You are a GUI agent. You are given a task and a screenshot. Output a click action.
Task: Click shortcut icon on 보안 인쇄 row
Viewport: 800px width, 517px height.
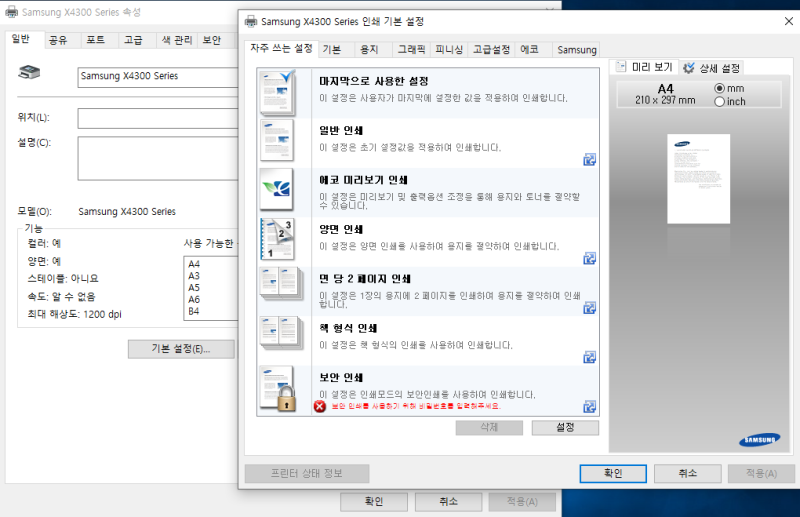pyautogui.click(x=589, y=407)
